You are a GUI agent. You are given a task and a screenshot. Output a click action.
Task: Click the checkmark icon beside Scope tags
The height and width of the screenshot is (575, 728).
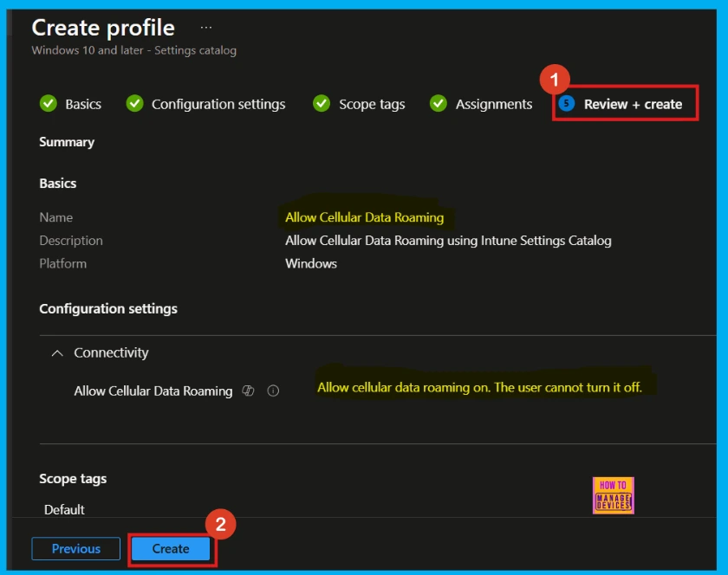coord(322,104)
